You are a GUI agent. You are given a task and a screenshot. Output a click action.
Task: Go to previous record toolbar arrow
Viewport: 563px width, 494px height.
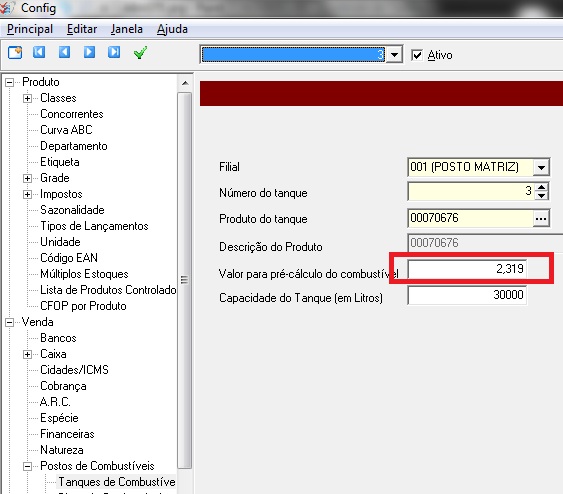tap(64, 52)
